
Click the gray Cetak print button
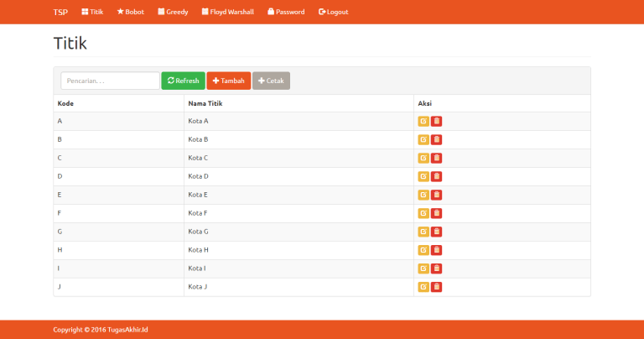click(x=271, y=81)
